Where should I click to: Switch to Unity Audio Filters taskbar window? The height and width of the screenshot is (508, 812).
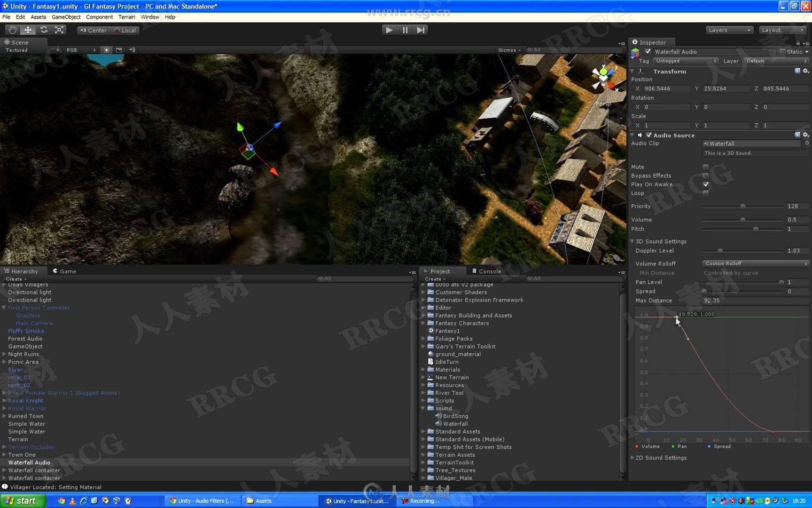202,501
